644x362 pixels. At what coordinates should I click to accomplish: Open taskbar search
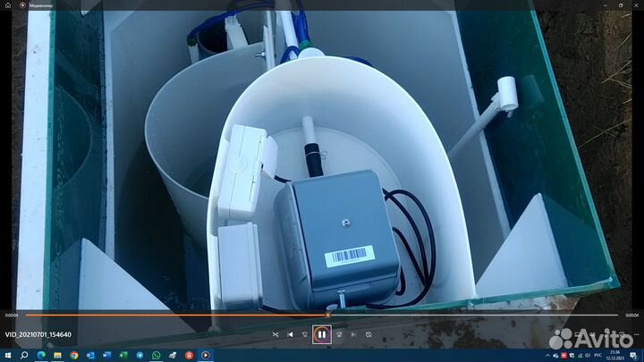tap(23, 356)
